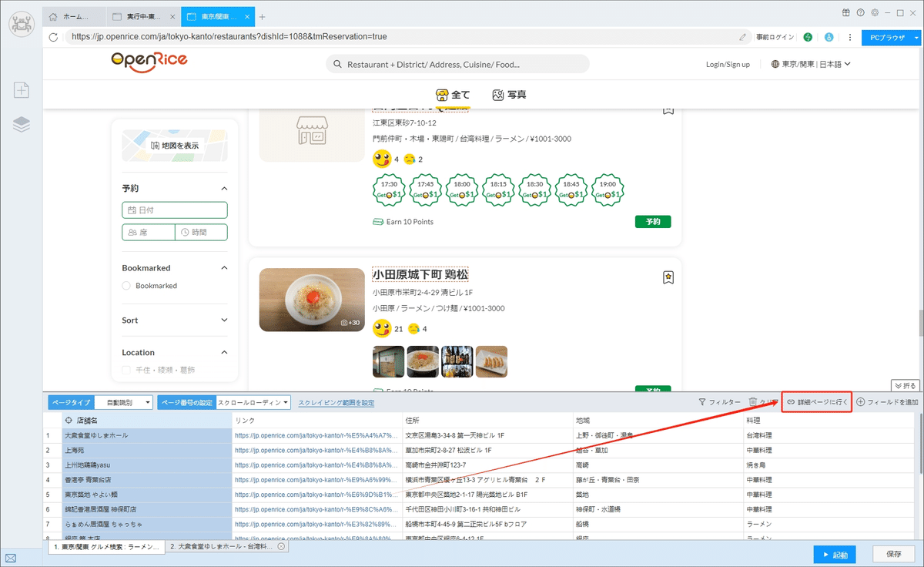Click the 店舗名 column header

[x=146, y=421]
